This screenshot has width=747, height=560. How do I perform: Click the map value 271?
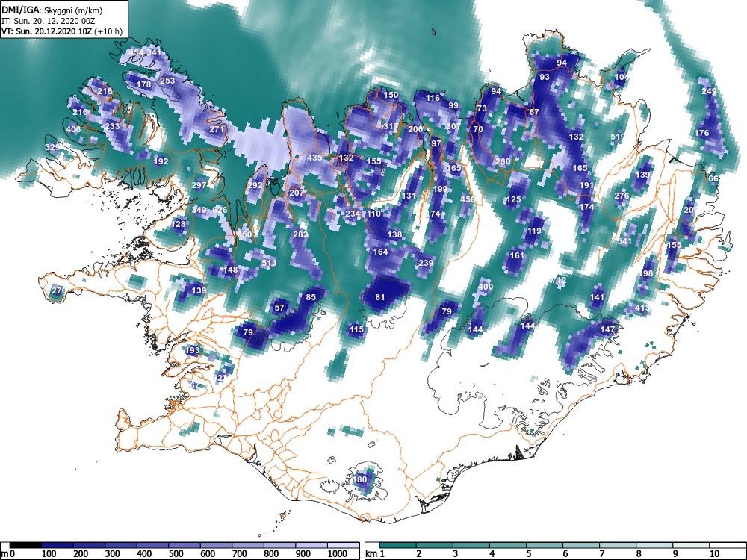[x=217, y=129]
